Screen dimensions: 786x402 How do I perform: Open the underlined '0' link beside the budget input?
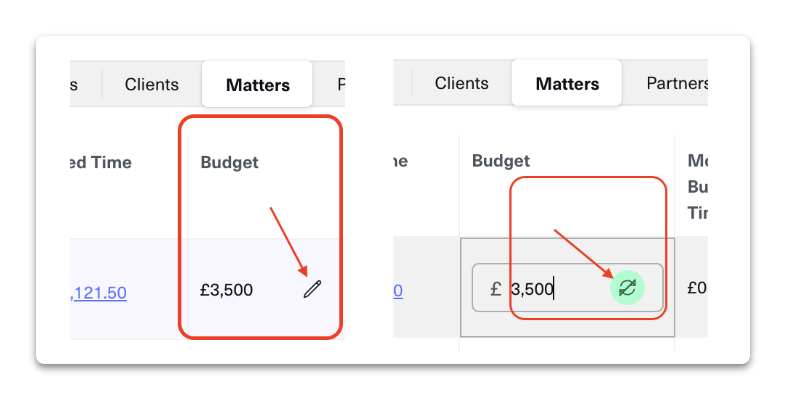click(x=397, y=291)
